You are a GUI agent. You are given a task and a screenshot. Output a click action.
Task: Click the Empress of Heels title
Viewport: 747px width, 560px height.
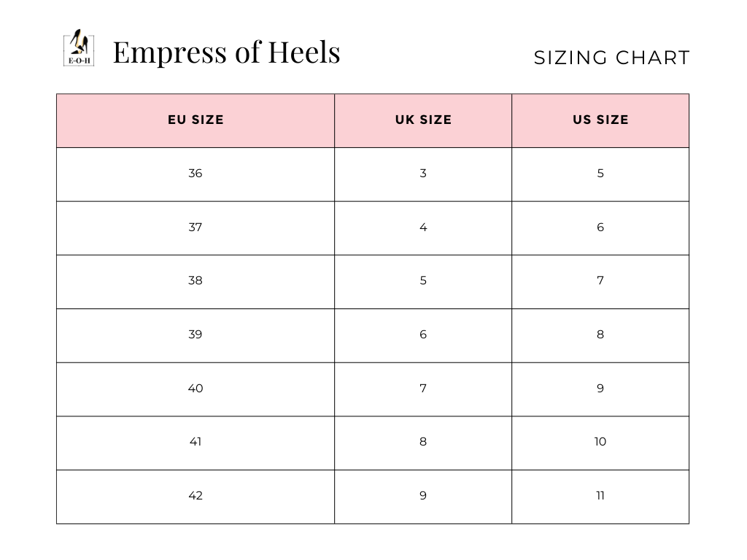coord(226,52)
